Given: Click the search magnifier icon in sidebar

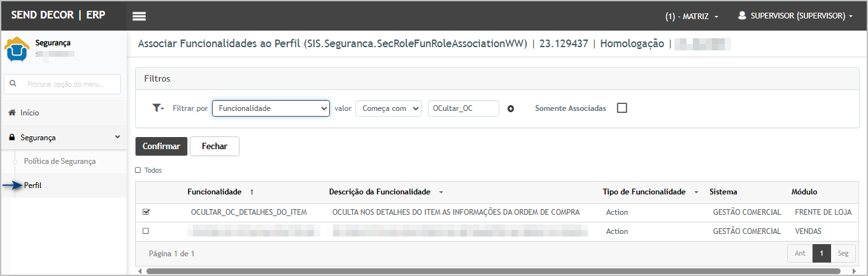Looking at the screenshot, I should [13, 84].
